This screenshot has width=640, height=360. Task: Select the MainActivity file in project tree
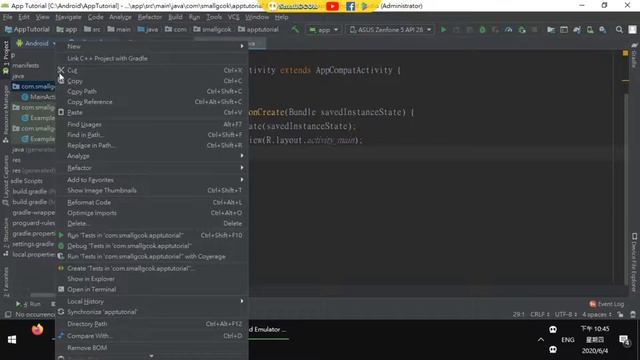39,97
